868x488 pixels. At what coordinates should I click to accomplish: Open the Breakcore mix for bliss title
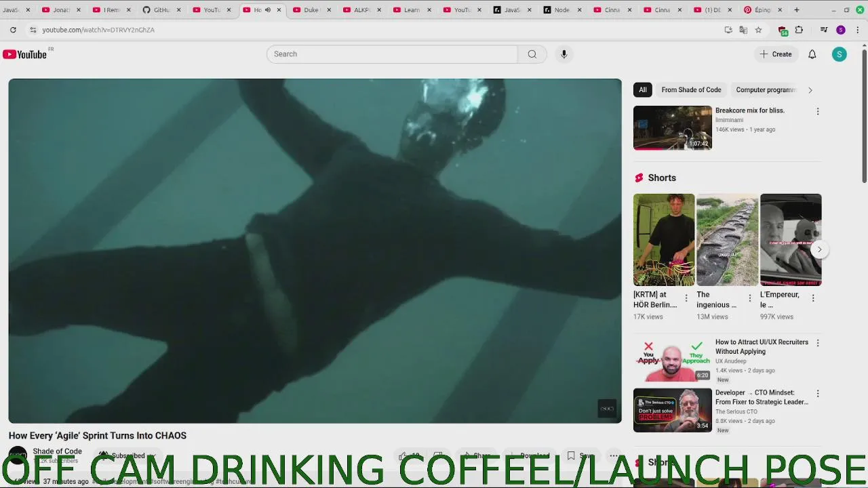(749, 110)
